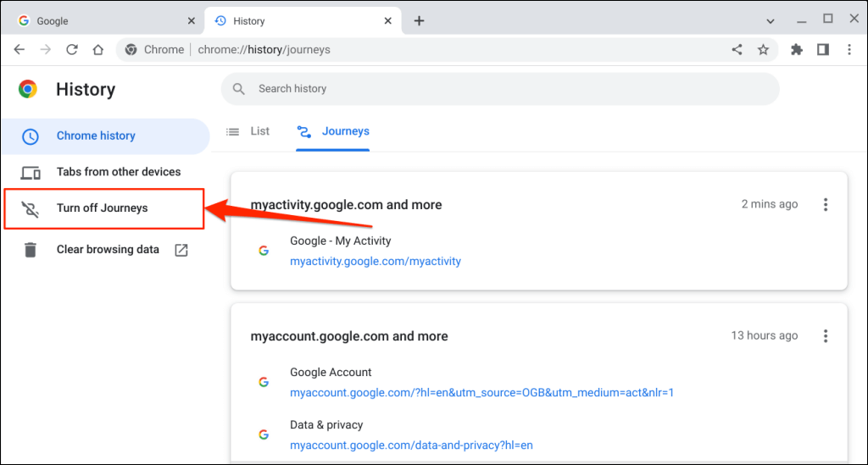This screenshot has height=465, width=868.
Task: Close the Google tab
Action: [192, 21]
